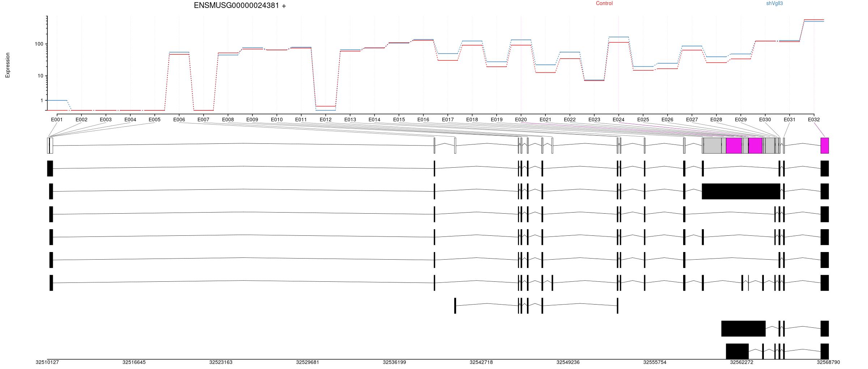Image resolution: width=868 pixels, height=369 pixels.
Task: Click the E006 exon label
Action: (x=179, y=119)
